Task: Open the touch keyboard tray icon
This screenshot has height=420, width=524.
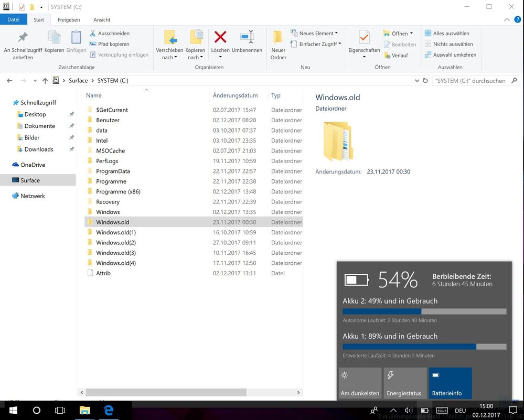Action: 442,411
